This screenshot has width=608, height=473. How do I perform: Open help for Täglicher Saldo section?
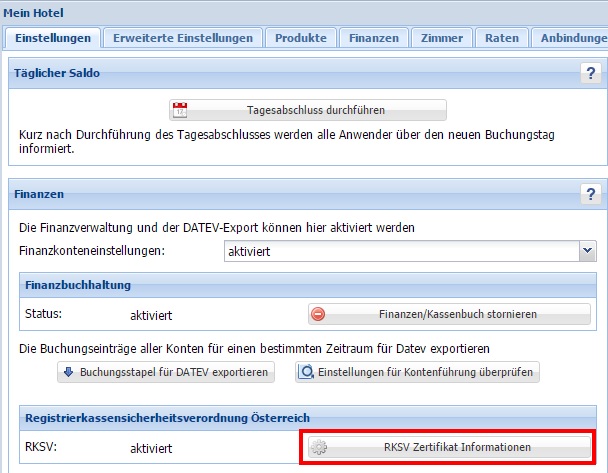point(591,73)
